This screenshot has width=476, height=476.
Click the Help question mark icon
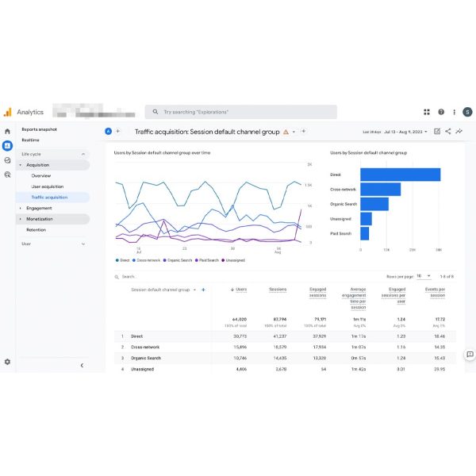440,113
